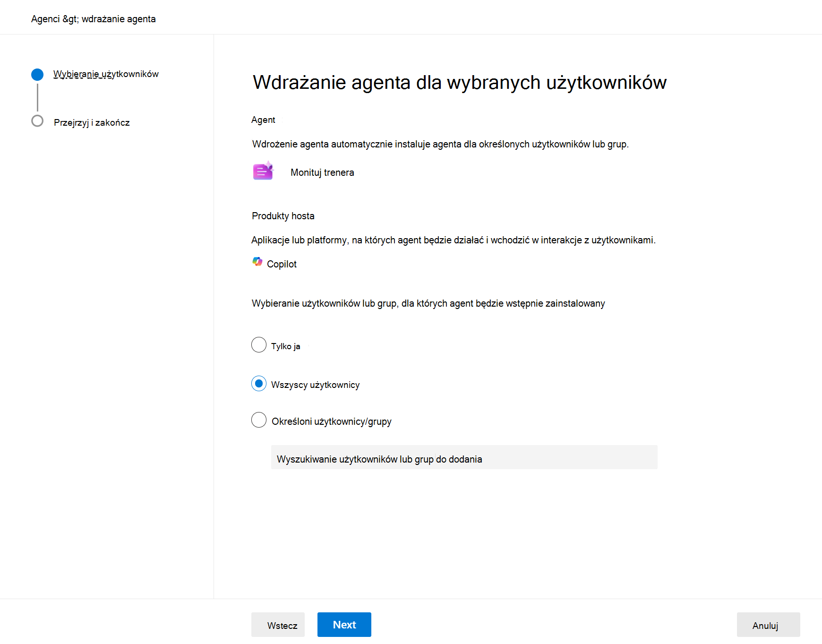
Task: Select 'Wszyscy użytkownicy' radio option
Action: coord(259,384)
